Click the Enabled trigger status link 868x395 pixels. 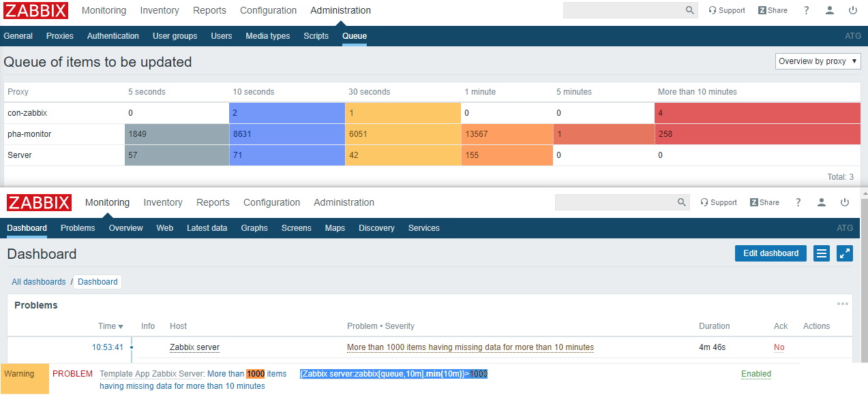pyautogui.click(x=755, y=374)
